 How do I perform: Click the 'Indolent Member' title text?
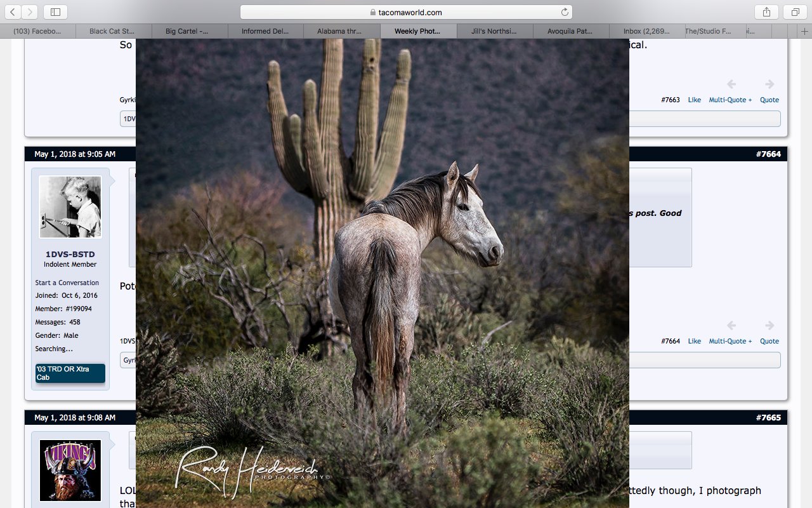coord(70,265)
